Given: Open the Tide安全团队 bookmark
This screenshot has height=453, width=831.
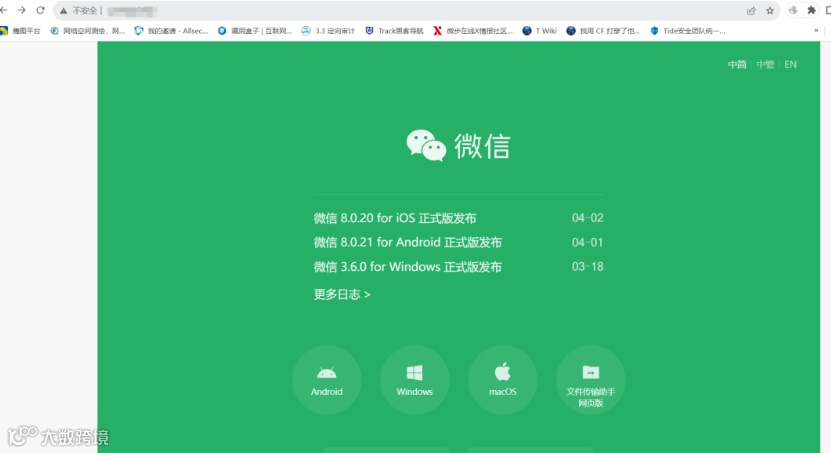Looking at the screenshot, I should coord(687,31).
